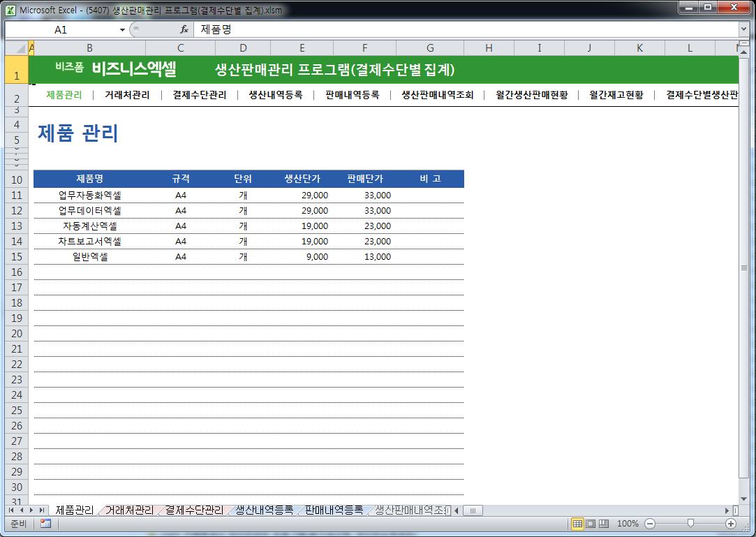Click the 결제수단관리 navigation link

(x=200, y=96)
